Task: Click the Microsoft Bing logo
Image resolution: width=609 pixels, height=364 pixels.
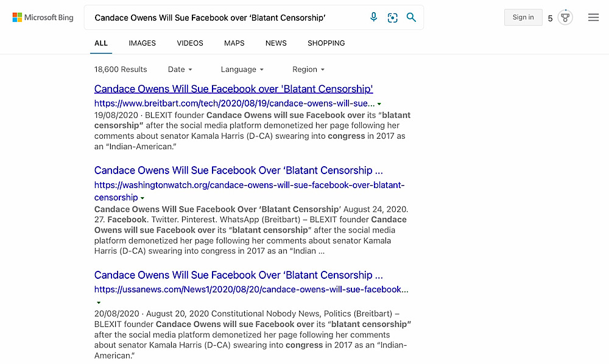Action: pos(43,18)
